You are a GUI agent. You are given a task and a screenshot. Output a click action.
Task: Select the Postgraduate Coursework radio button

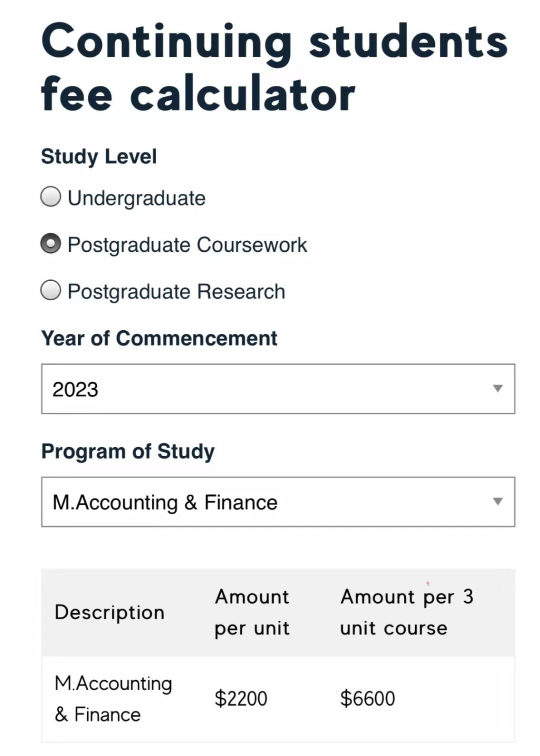50,244
